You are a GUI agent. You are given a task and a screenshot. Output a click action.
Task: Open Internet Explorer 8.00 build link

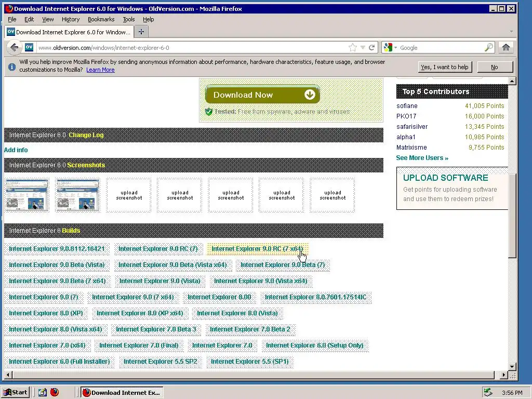(x=220, y=297)
